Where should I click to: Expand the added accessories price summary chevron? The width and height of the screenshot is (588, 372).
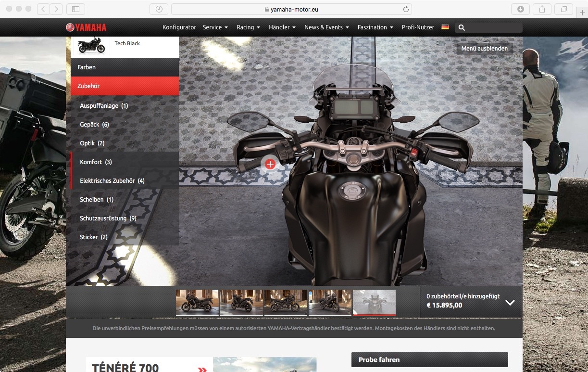coord(510,303)
